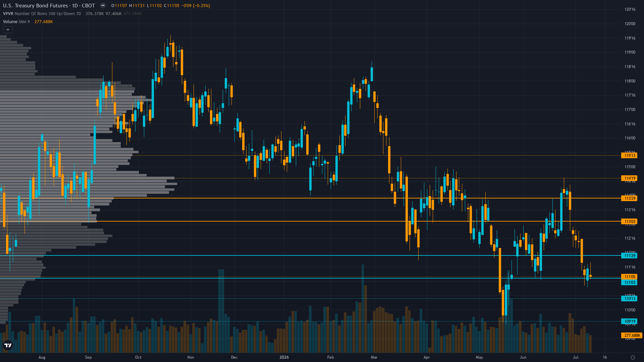Click the TradingView logo

coord(8,345)
